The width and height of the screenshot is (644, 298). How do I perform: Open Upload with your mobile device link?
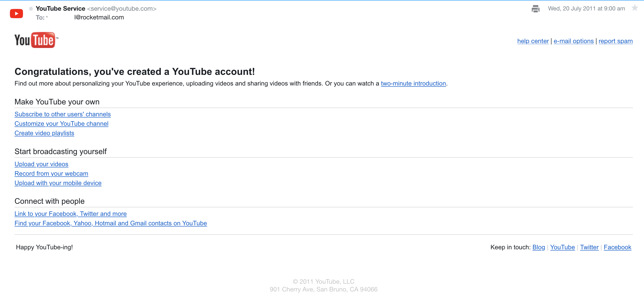(x=58, y=183)
